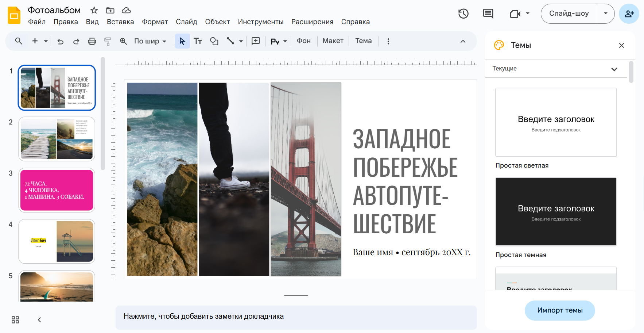Collapse the slide filmstrip panel

point(39,320)
